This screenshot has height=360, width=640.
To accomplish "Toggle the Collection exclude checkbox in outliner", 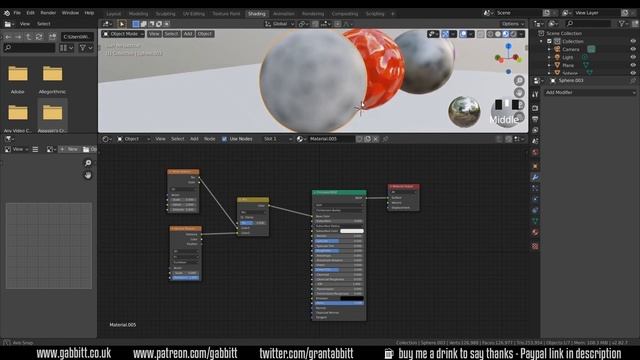I will 549,41.
